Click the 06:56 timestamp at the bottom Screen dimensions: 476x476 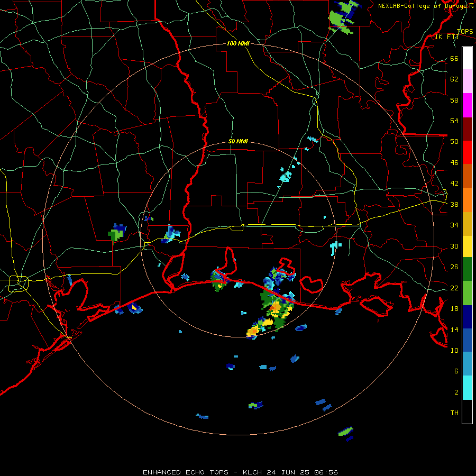tap(327, 472)
